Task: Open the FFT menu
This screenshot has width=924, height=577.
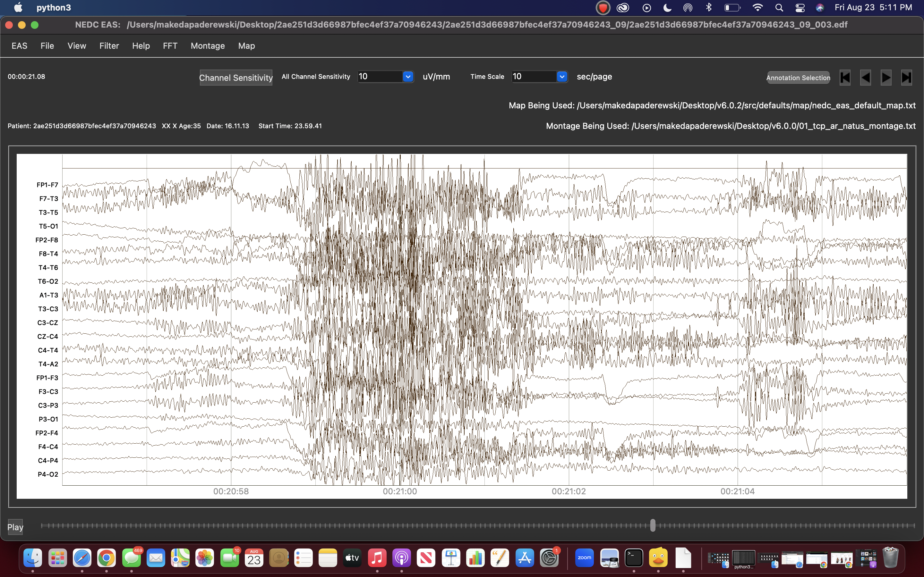Action: point(170,46)
